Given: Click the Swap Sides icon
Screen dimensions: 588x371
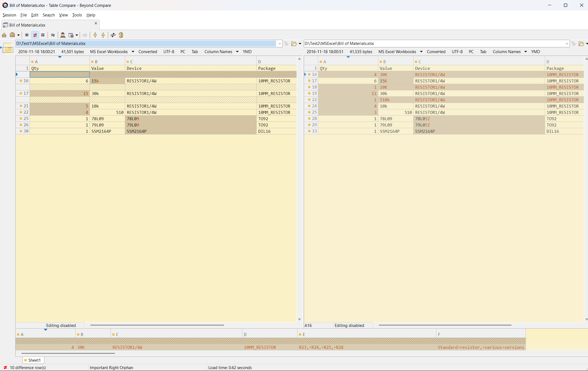Looking at the screenshot, I should click(113, 35).
